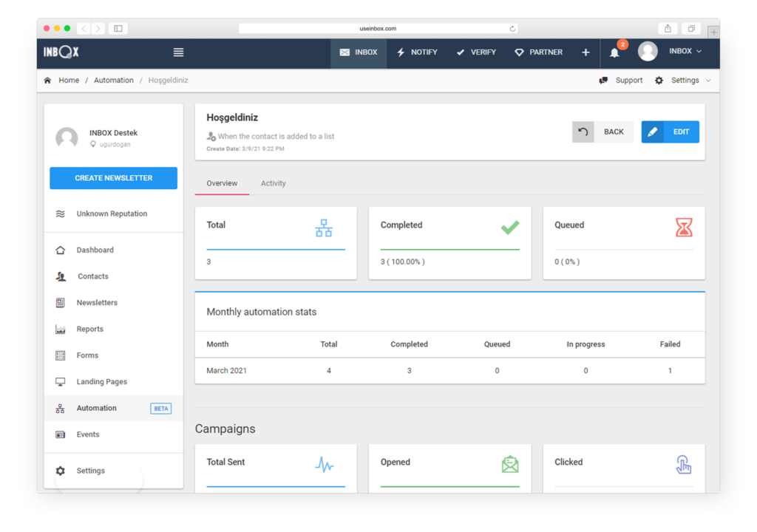This screenshot has height=532, width=757.
Task: Click the Completed green checkmark icon
Action: tap(510, 228)
